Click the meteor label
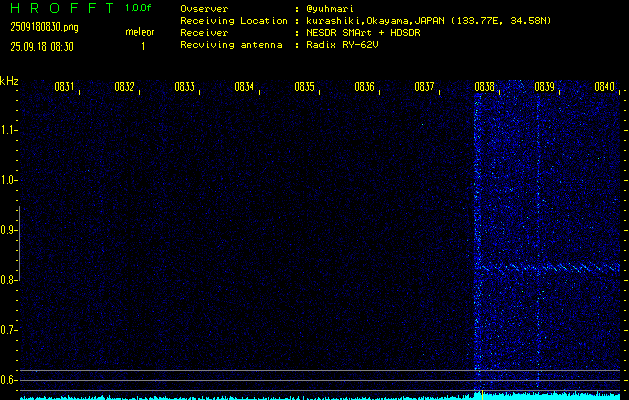Image resolution: width=629 pixels, height=400 pixels. point(140,32)
